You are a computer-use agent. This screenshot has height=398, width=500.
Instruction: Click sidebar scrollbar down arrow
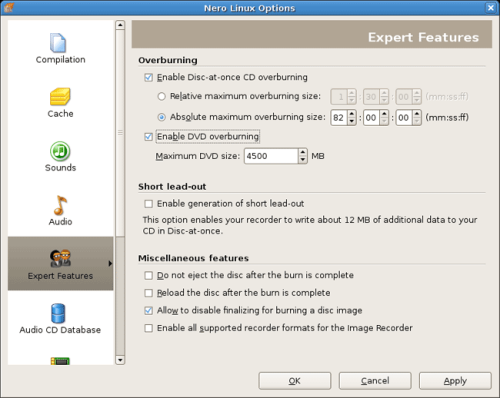pyautogui.click(x=120, y=360)
